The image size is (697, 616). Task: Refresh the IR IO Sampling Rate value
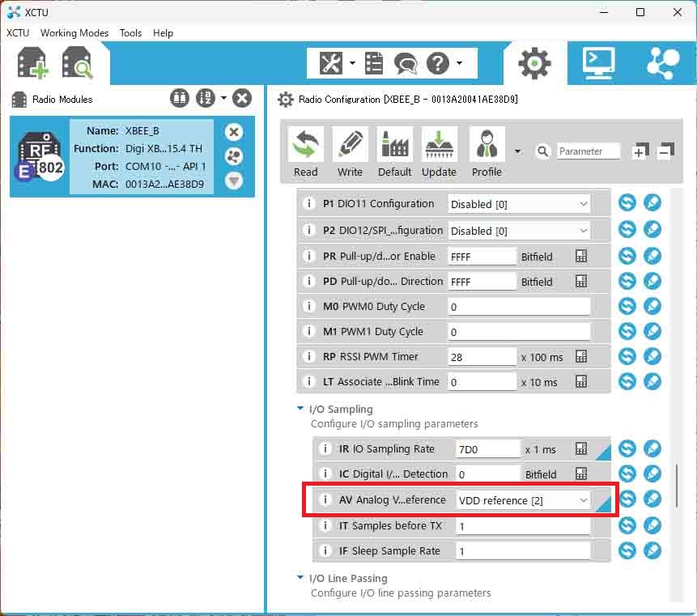pos(627,448)
